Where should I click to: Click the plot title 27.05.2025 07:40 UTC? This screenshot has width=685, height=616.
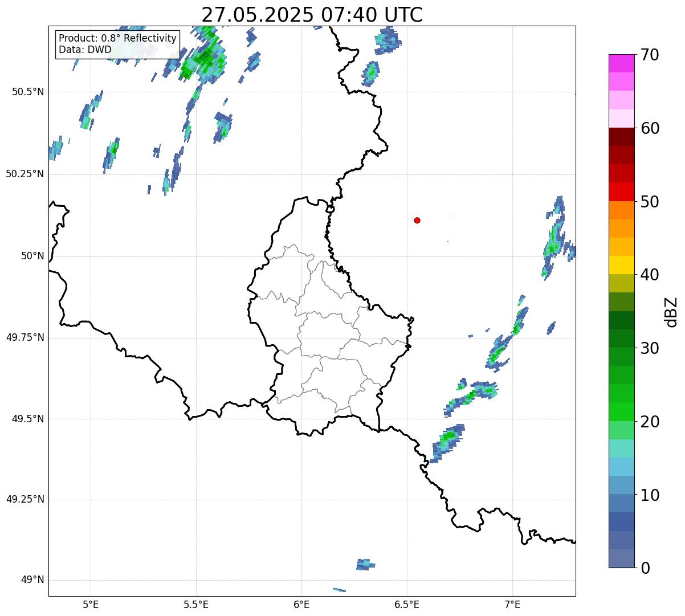tap(312, 15)
